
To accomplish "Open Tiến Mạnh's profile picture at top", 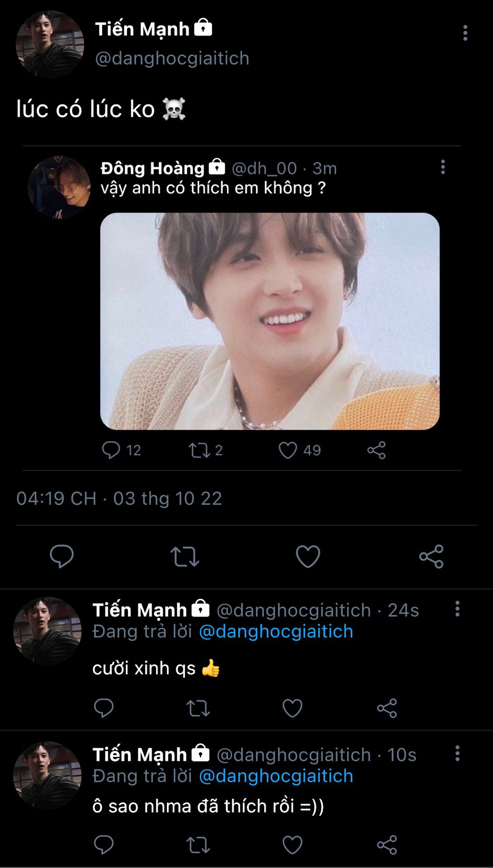I will pos(50,44).
